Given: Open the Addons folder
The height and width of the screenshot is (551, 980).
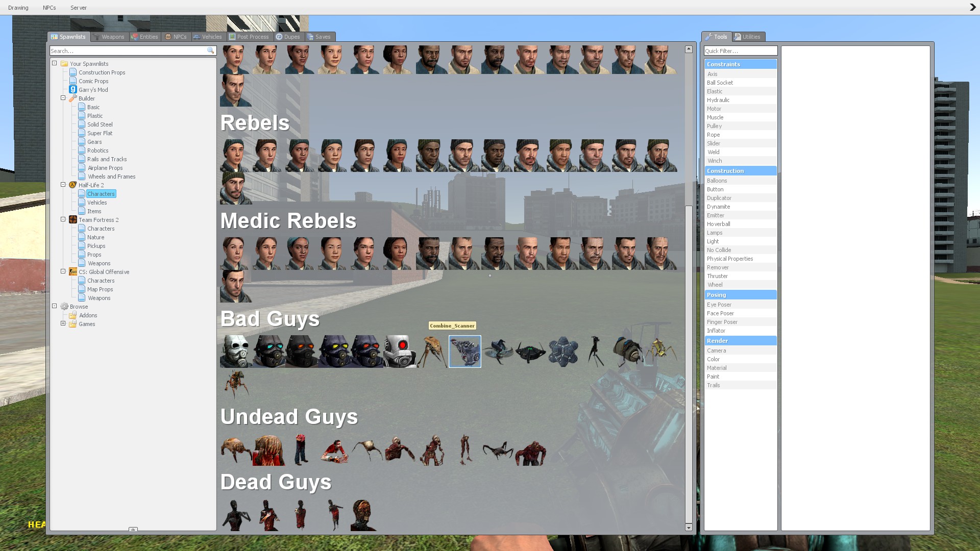Looking at the screenshot, I should (88, 315).
